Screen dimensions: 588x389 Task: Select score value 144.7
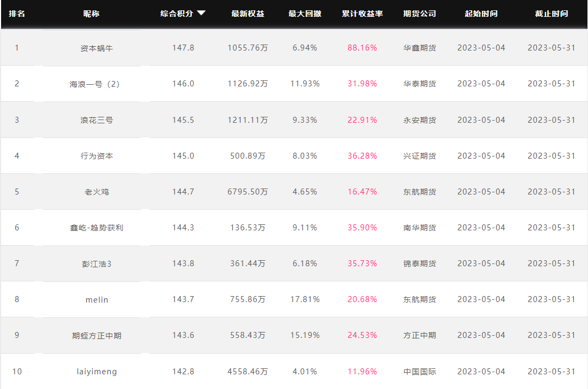point(183,192)
